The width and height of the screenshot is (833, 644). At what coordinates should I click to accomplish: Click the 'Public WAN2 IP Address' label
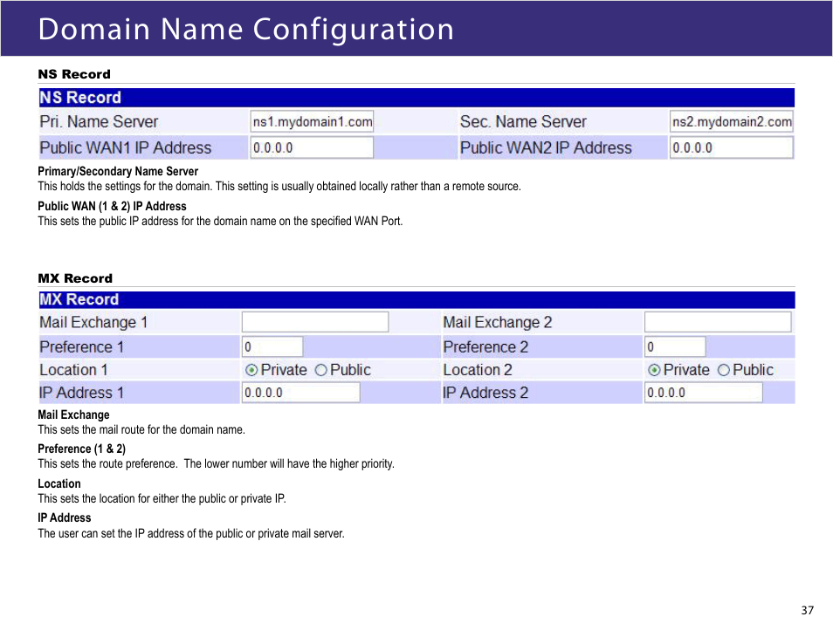tap(546, 147)
